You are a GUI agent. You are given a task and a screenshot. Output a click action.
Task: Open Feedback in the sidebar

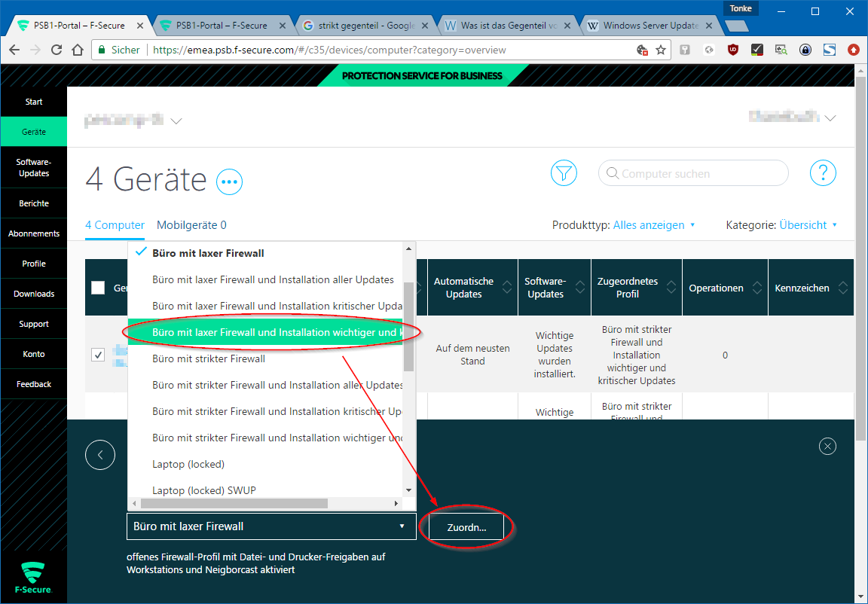coord(34,384)
